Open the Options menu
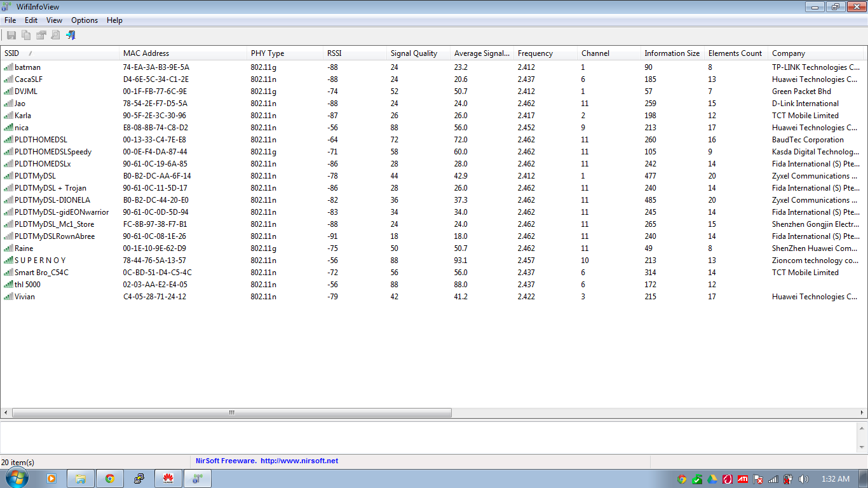This screenshot has width=868, height=488. tap(85, 20)
